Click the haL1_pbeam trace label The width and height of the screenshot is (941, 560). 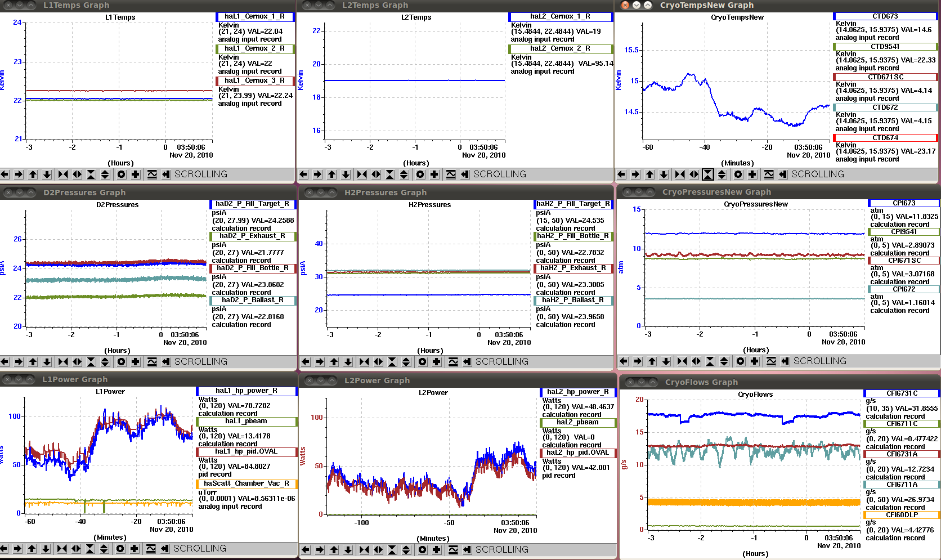(x=246, y=421)
